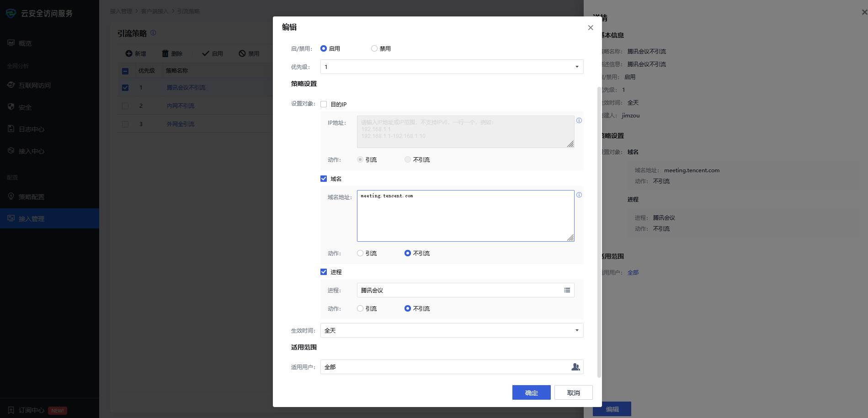The height and width of the screenshot is (418, 868).
Task: Close the details panel with X
Action: point(864,12)
